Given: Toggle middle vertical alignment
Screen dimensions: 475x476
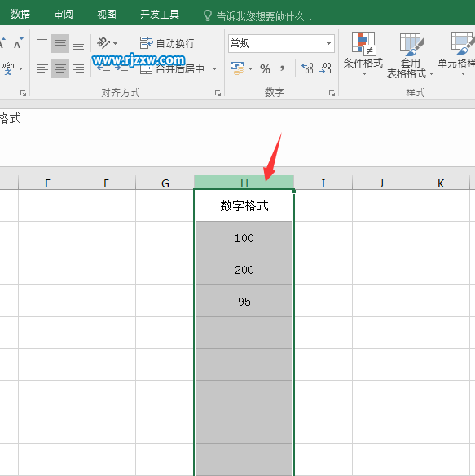Looking at the screenshot, I should click(60, 43).
